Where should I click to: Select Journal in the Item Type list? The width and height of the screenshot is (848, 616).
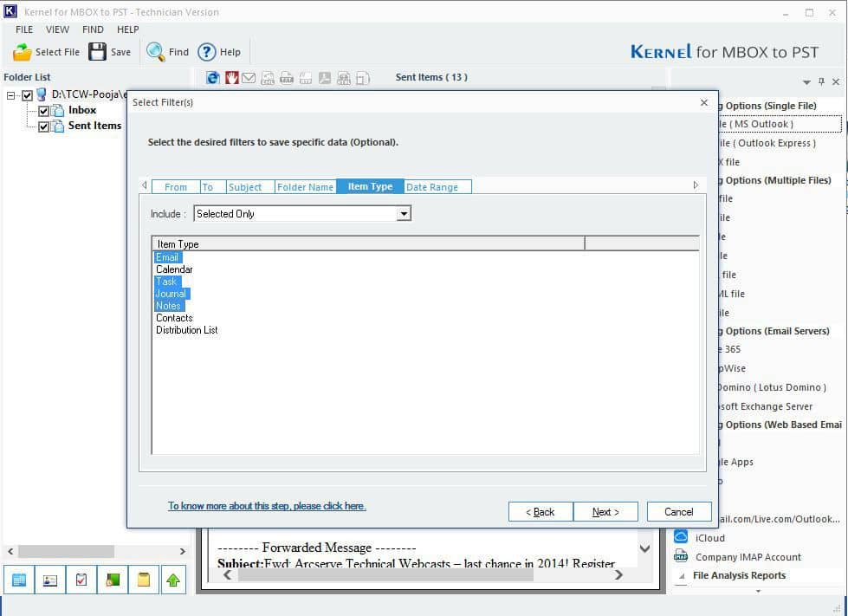click(171, 294)
